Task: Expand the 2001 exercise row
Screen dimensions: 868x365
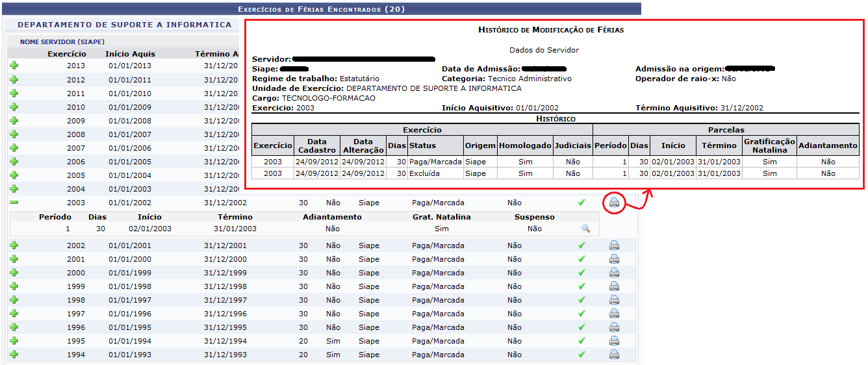Action: pyautogui.click(x=14, y=258)
